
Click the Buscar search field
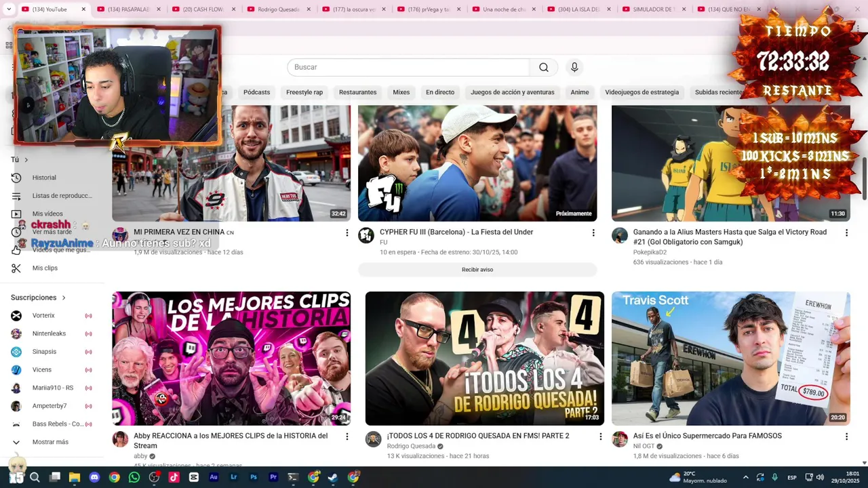coord(408,67)
